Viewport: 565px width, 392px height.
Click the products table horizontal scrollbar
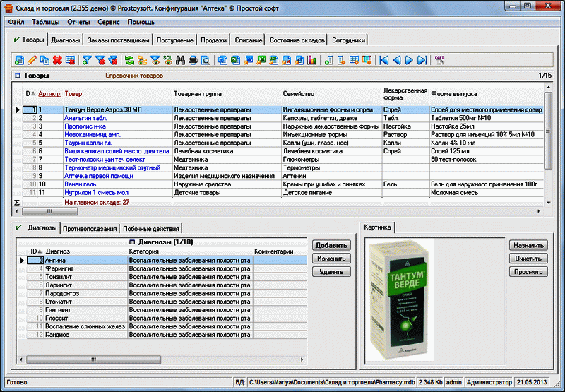[x=49, y=210]
